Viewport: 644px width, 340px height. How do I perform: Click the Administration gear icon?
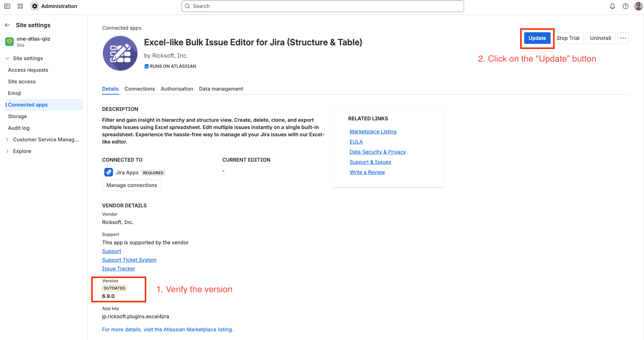[x=35, y=6]
